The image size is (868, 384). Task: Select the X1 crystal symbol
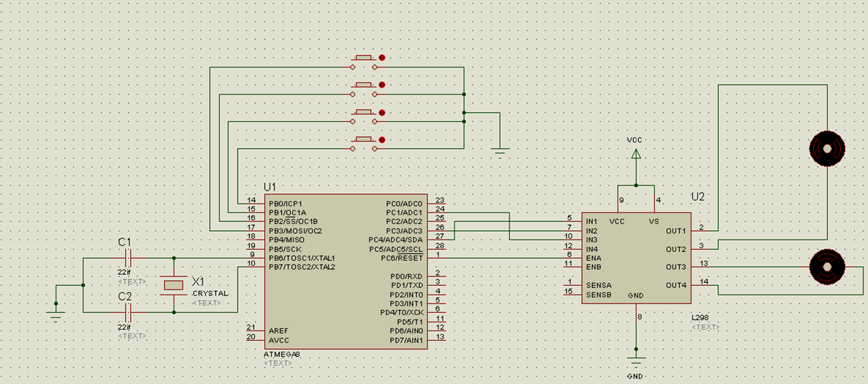pyautogui.click(x=174, y=285)
